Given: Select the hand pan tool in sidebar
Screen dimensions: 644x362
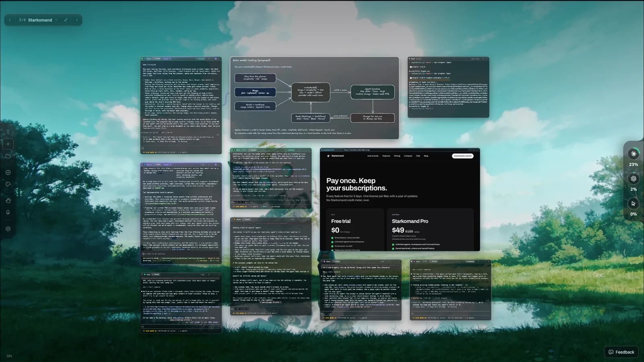Looking at the screenshot, I should click(8, 200).
